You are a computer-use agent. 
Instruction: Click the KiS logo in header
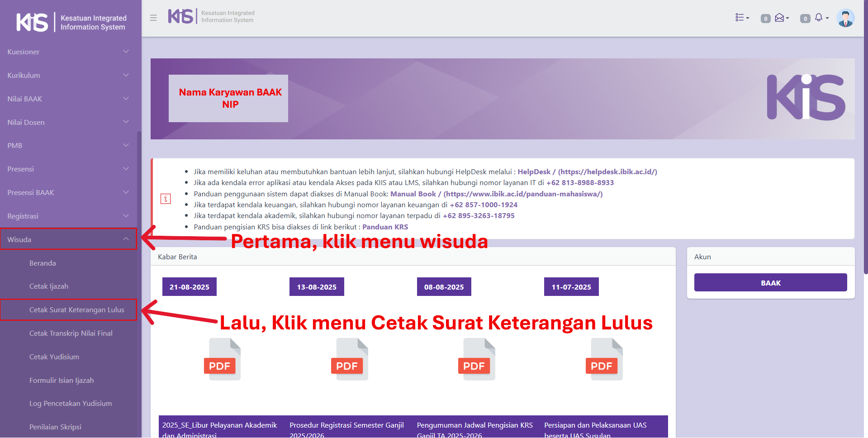click(181, 17)
